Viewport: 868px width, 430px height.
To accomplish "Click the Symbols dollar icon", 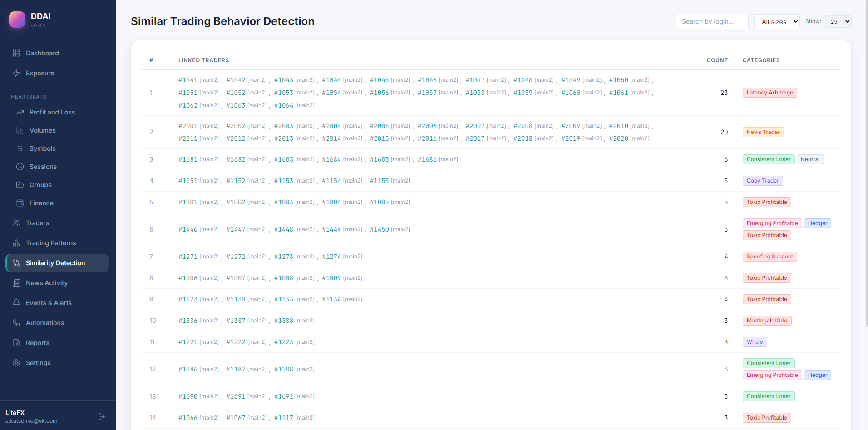I will (20, 148).
